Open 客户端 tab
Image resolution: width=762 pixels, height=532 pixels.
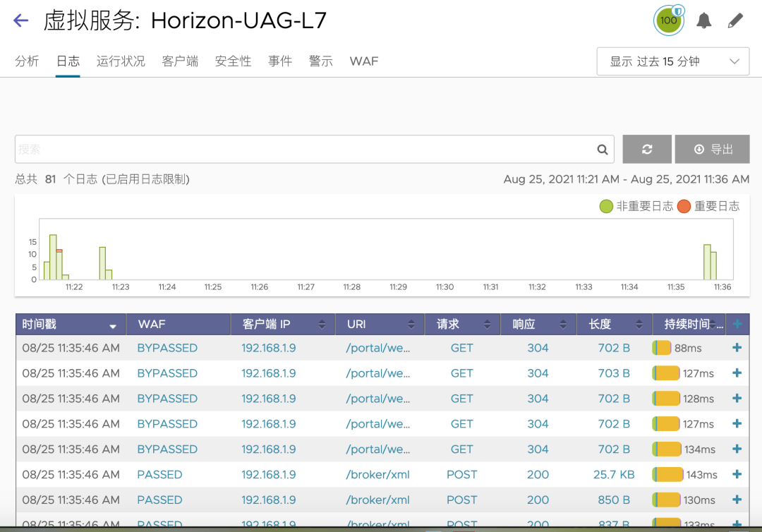point(180,61)
